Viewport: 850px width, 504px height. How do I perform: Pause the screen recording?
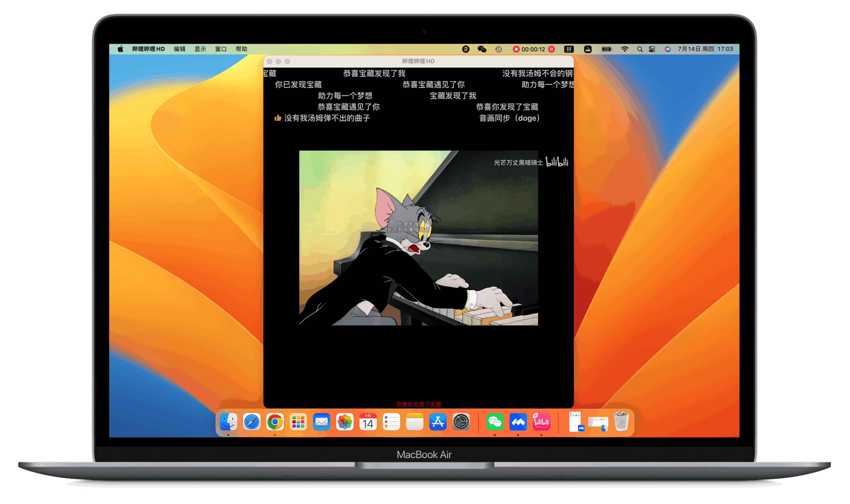coord(551,49)
